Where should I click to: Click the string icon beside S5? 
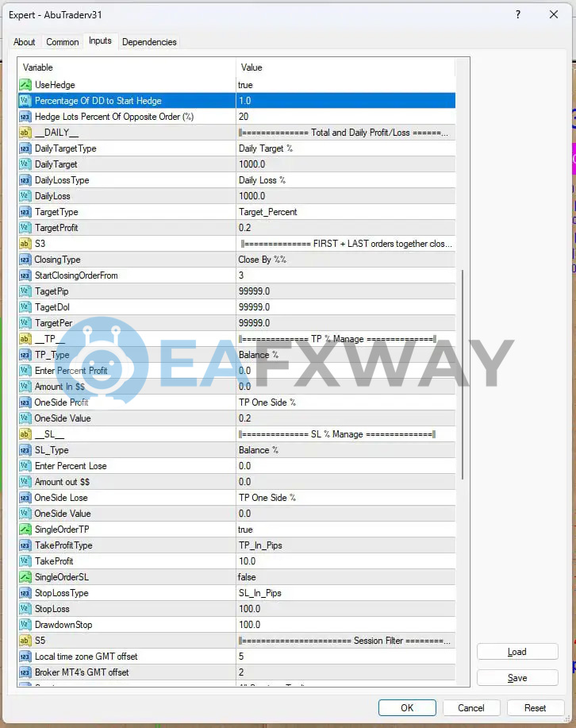click(x=25, y=640)
